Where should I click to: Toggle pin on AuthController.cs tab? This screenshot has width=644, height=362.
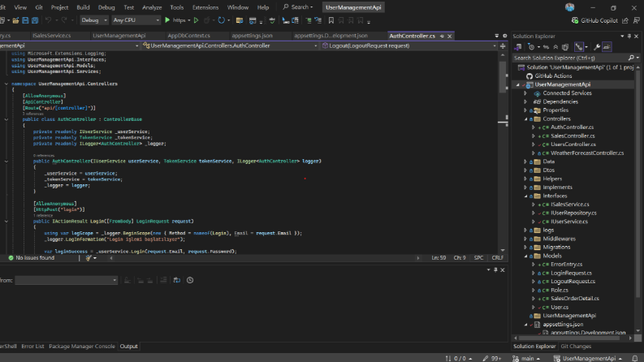(442, 36)
